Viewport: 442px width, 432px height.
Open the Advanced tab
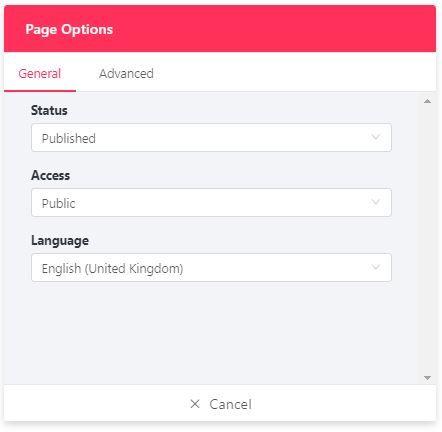[126, 73]
